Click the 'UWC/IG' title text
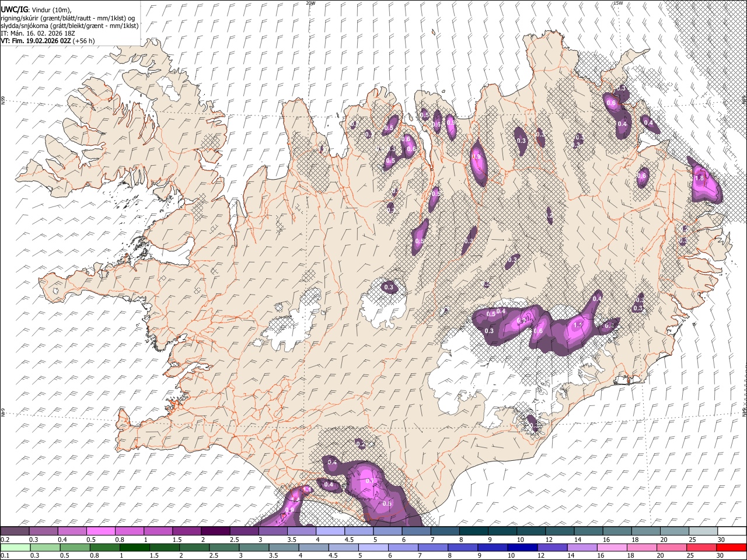 click(13, 10)
